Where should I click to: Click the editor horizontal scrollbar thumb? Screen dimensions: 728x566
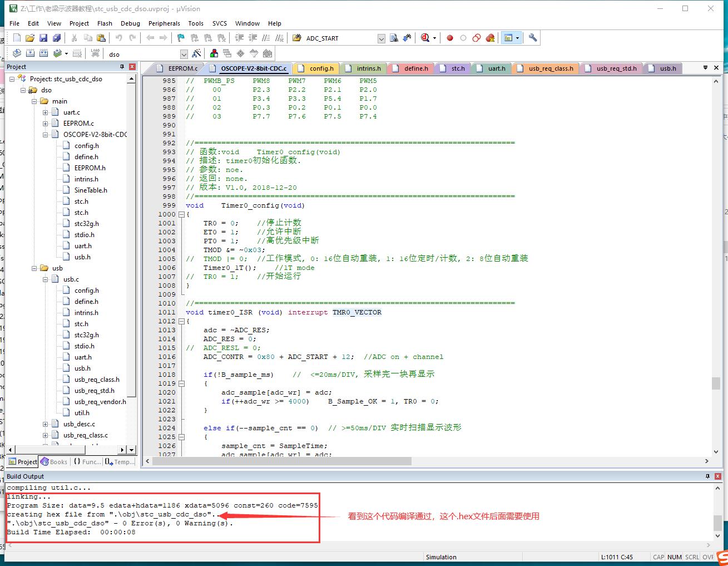[282, 461]
